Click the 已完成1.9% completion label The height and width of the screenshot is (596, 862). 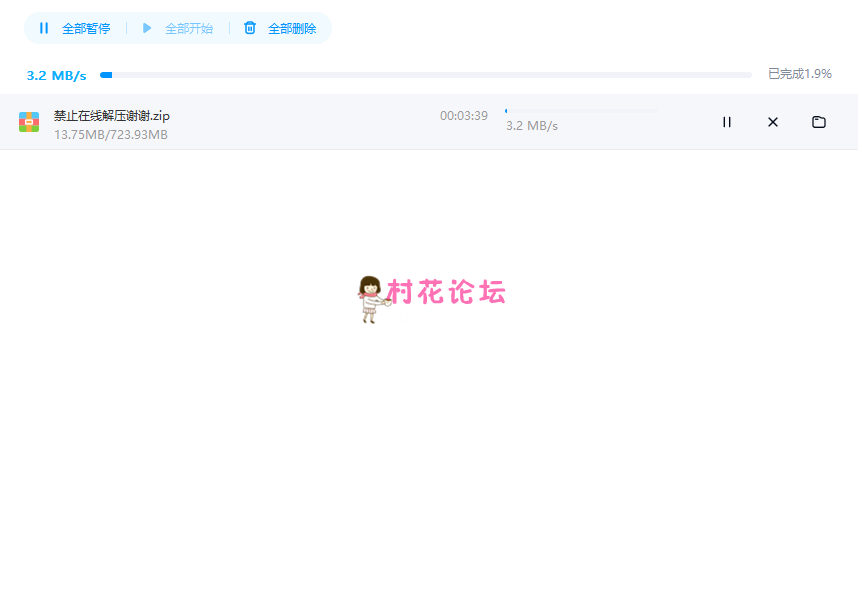(x=800, y=74)
